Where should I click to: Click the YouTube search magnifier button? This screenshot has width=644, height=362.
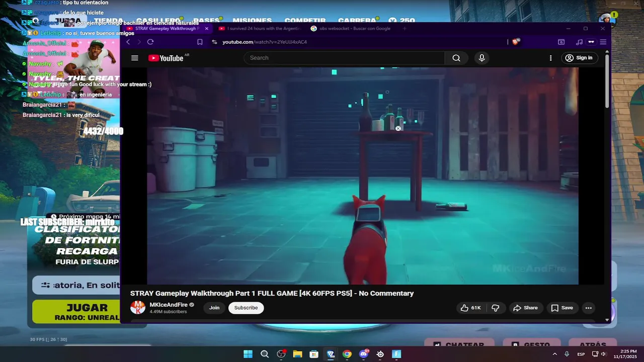tap(456, 58)
